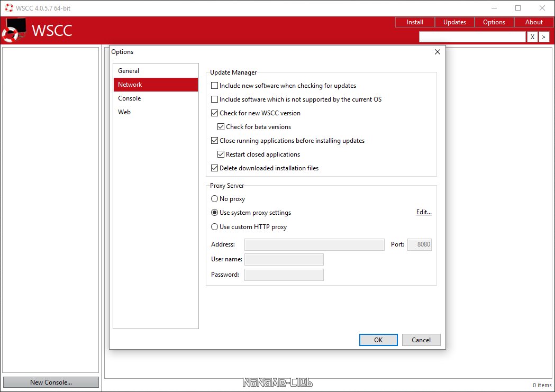
Task: Close the Options dialog with X
Action: [437, 52]
